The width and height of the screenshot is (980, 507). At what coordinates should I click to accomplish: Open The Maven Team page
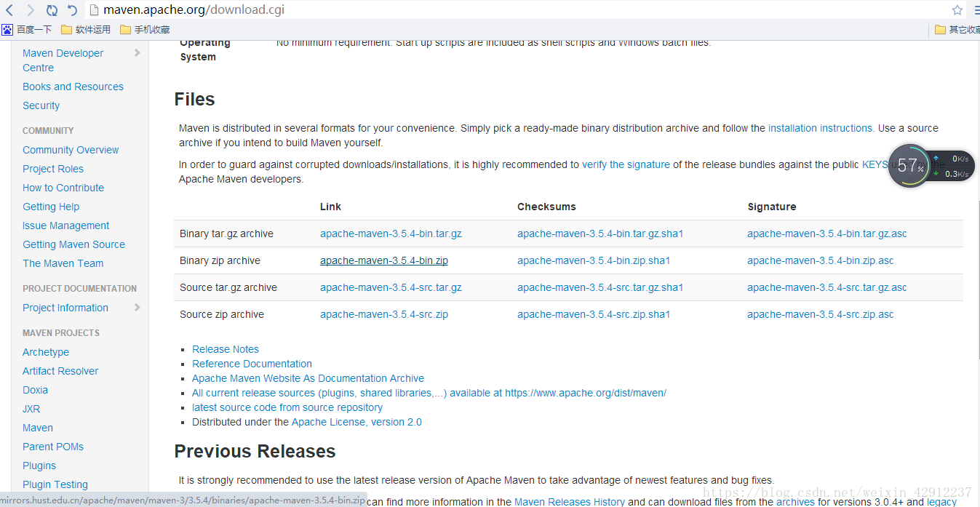tap(63, 263)
